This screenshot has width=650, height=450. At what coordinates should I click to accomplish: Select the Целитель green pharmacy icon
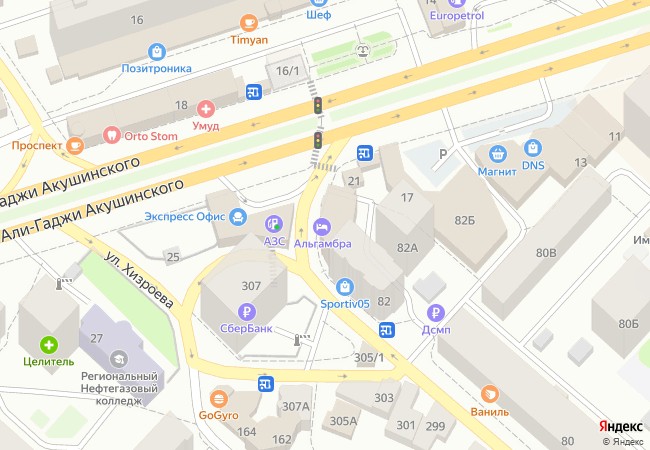tap(49, 345)
